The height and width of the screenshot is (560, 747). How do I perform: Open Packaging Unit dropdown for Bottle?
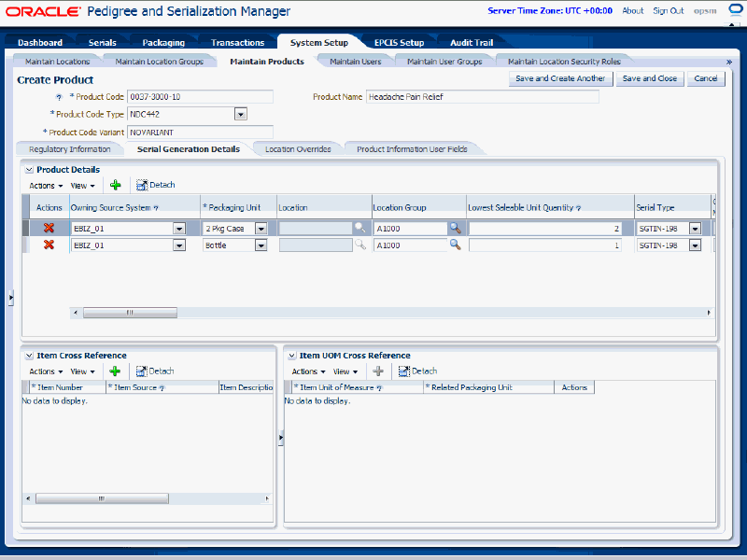(x=261, y=245)
